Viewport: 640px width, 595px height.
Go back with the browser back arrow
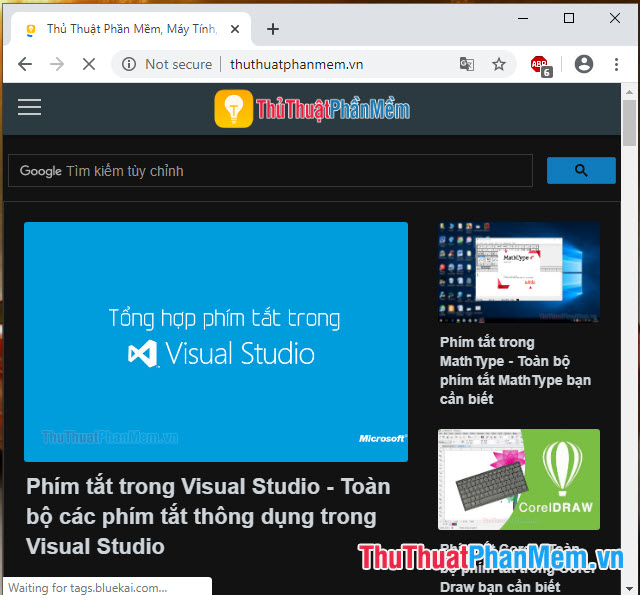point(25,64)
